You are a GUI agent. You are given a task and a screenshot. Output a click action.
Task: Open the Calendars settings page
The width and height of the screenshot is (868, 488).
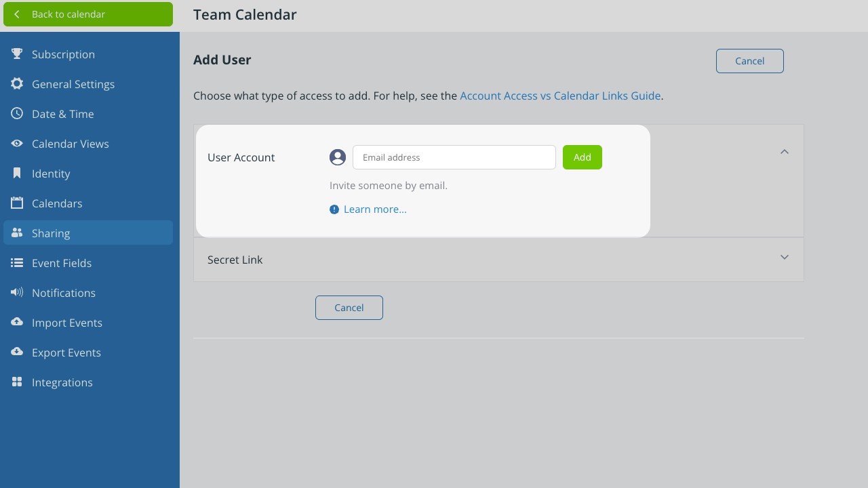(x=57, y=203)
